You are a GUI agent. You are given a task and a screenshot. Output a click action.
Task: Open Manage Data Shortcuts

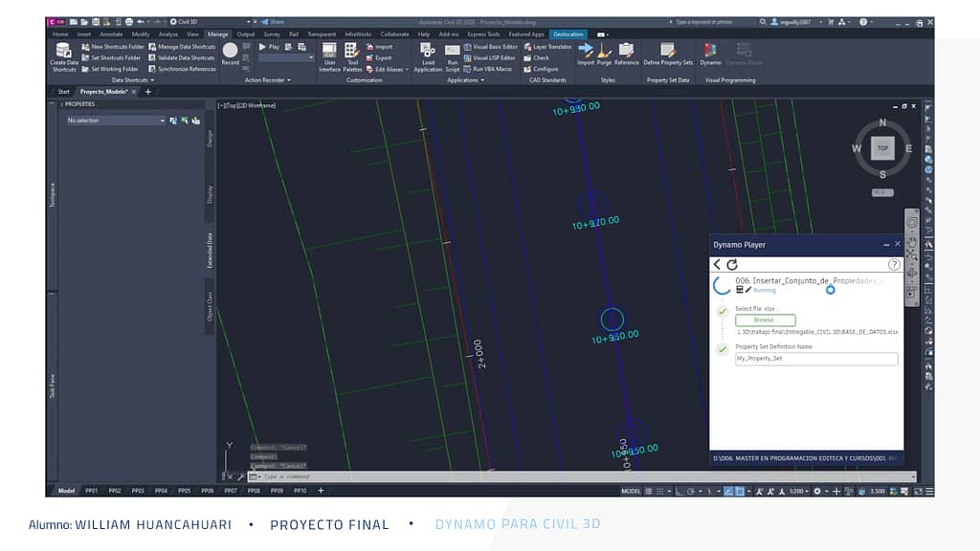(x=181, y=47)
